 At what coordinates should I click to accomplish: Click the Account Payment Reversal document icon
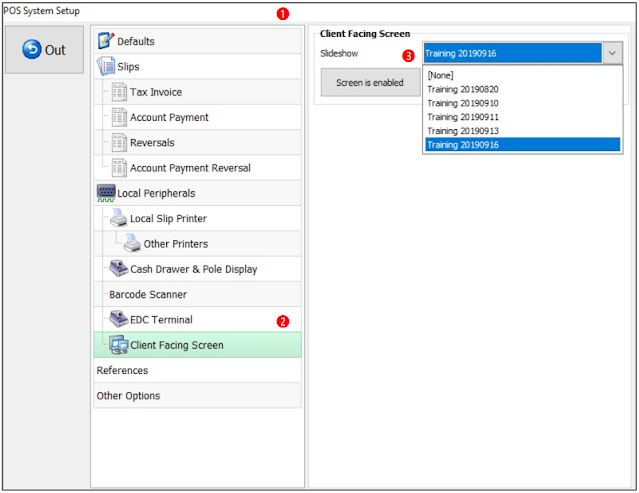(x=119, y=168)
